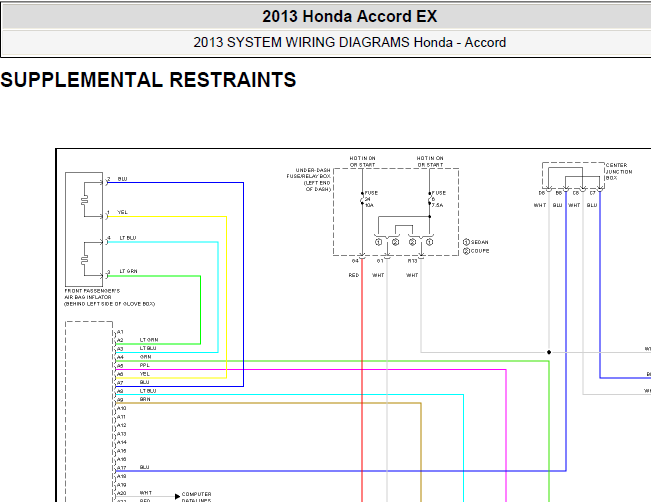Click junction box terminal label 'B6'
The image size is (651, 502).
(x=541, y=193)
